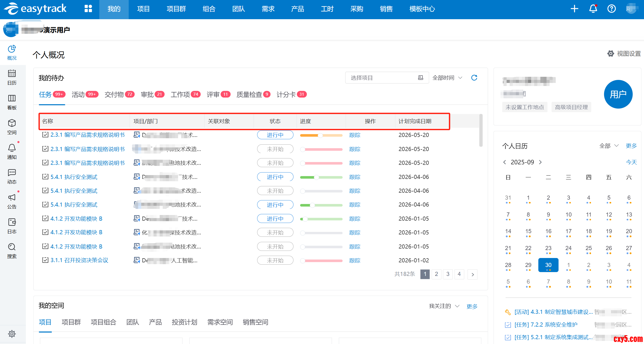Click 跟踪 link for 3.1.1 召开投资决策会议
This screenshot has height=344, width=644.
coord(355,260)
